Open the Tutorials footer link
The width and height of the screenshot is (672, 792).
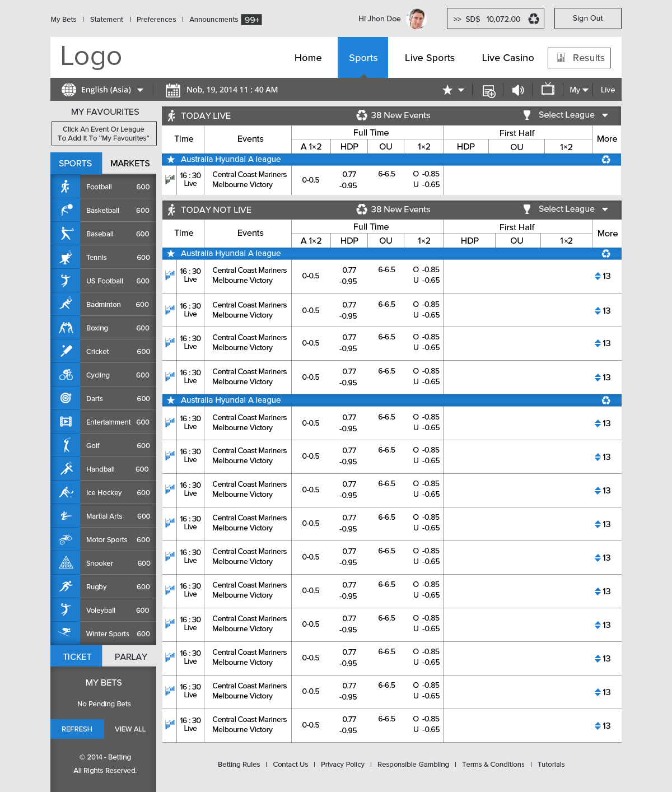[551, 765]
